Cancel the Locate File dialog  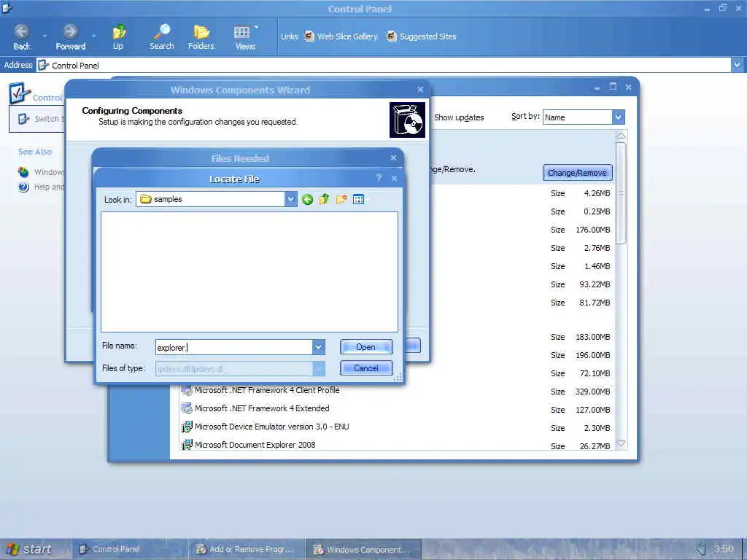pyautogui.click(x=366, y=367)
